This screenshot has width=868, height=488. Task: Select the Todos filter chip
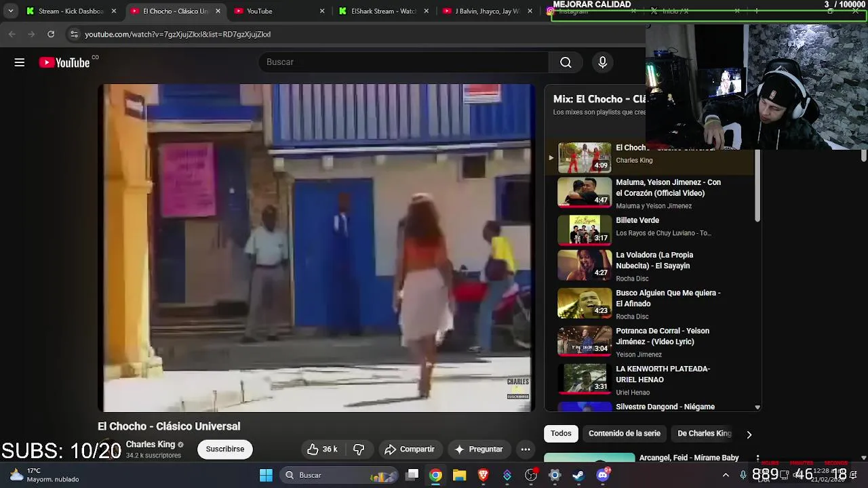561,434
